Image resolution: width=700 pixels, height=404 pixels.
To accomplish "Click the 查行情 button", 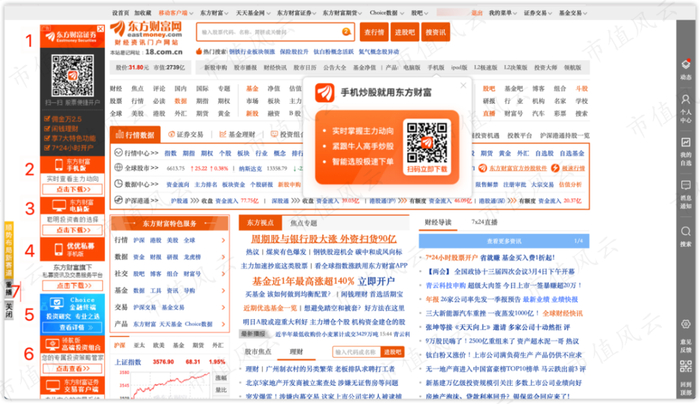I will click(374, 32).
